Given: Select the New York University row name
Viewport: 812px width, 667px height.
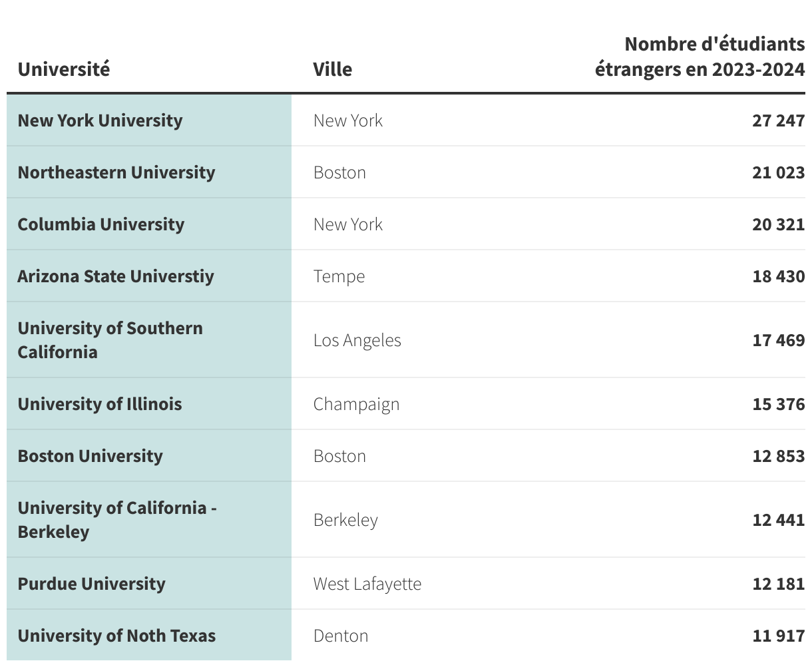Looking at the screenshot, I should click(100, 120).
